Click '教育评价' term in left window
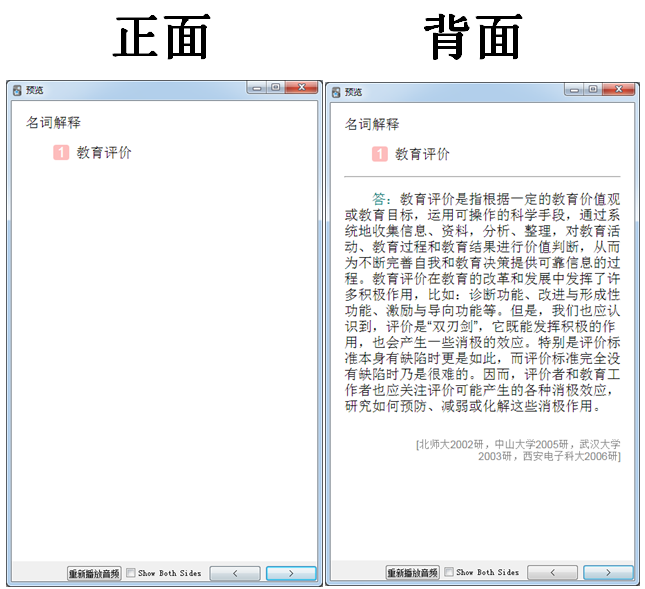The width and height of the screenshot is (645, 589). [x=104, y=153]
